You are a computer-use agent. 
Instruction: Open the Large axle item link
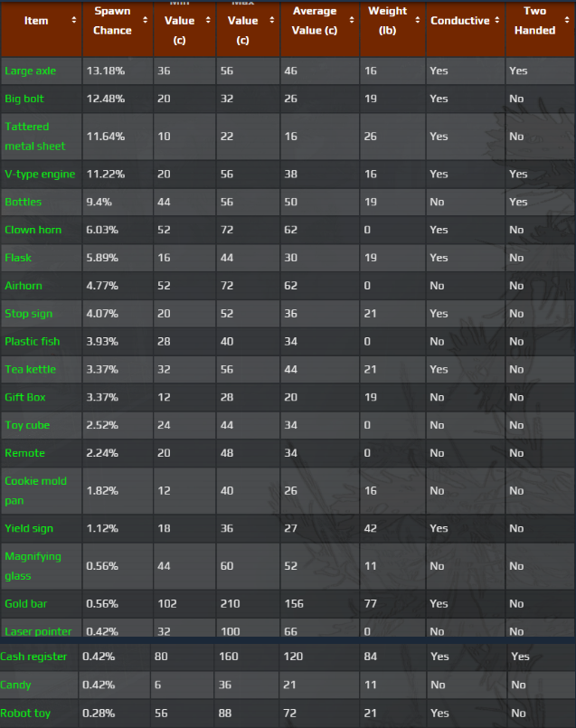(x=30, y=71)
